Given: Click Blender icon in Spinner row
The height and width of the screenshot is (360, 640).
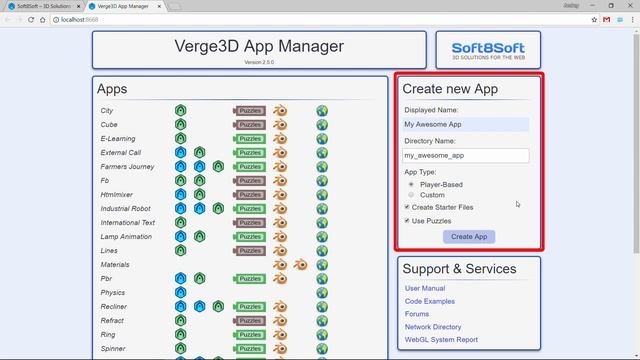Looking at the screenshot, I should tap(280, 348).
